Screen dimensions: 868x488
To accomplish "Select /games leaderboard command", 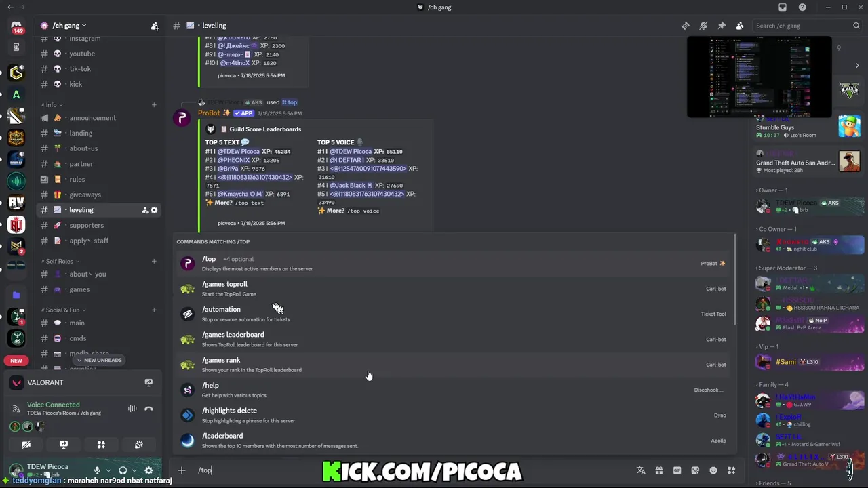I will [454, 339].
